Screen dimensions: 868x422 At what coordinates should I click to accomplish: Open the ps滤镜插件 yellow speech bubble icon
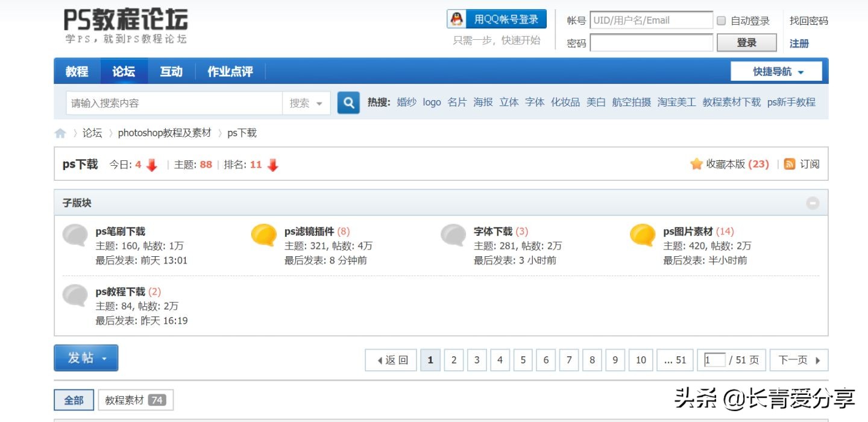click(x=263, y=236)
